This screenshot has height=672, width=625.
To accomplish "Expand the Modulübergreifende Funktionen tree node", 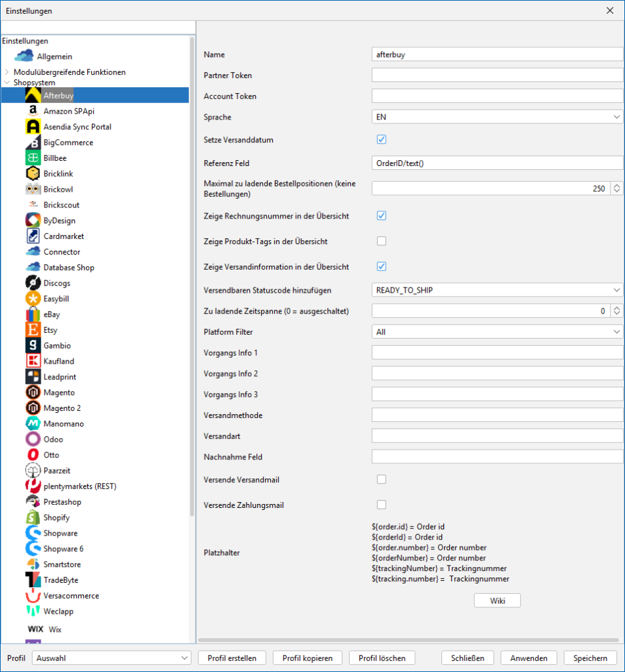I will click(7, 72).
